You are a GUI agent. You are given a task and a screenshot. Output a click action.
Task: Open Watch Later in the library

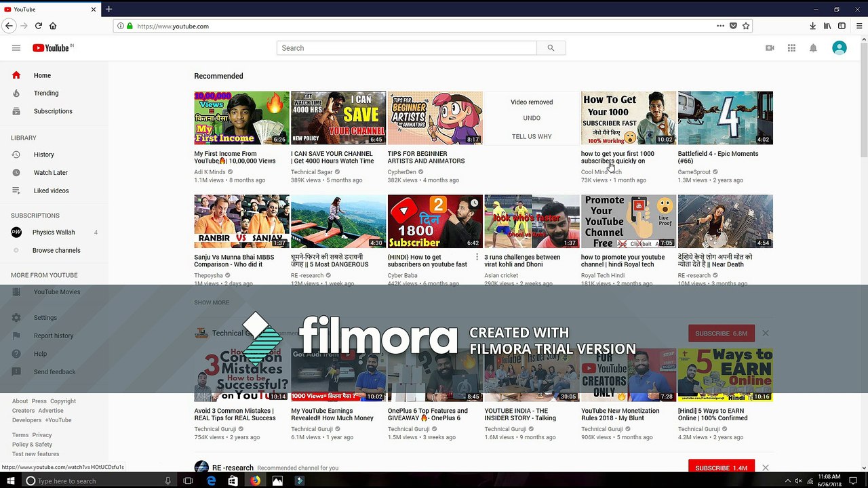pos(54,173)
